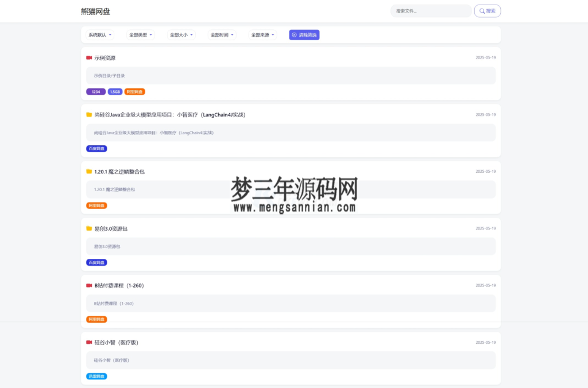Click the 搜索 search button
Viewport: 588px width, 388px height.
487,10
